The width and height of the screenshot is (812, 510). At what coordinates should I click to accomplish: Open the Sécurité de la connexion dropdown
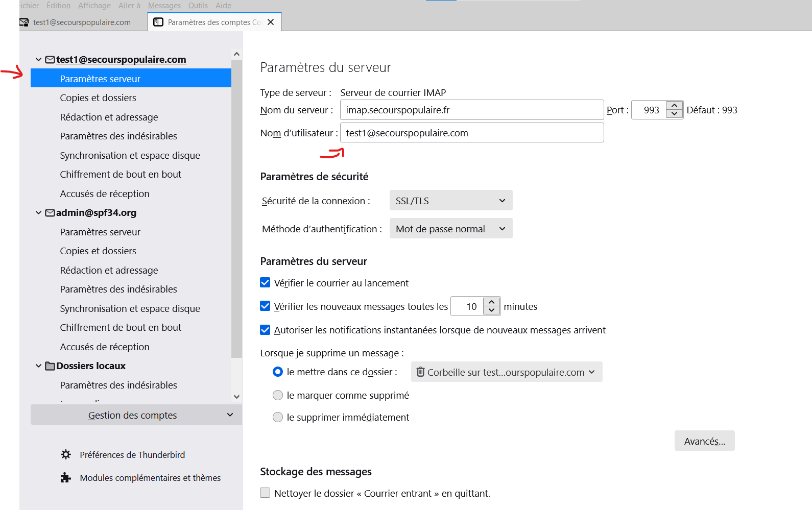click(x=450, y=201)
